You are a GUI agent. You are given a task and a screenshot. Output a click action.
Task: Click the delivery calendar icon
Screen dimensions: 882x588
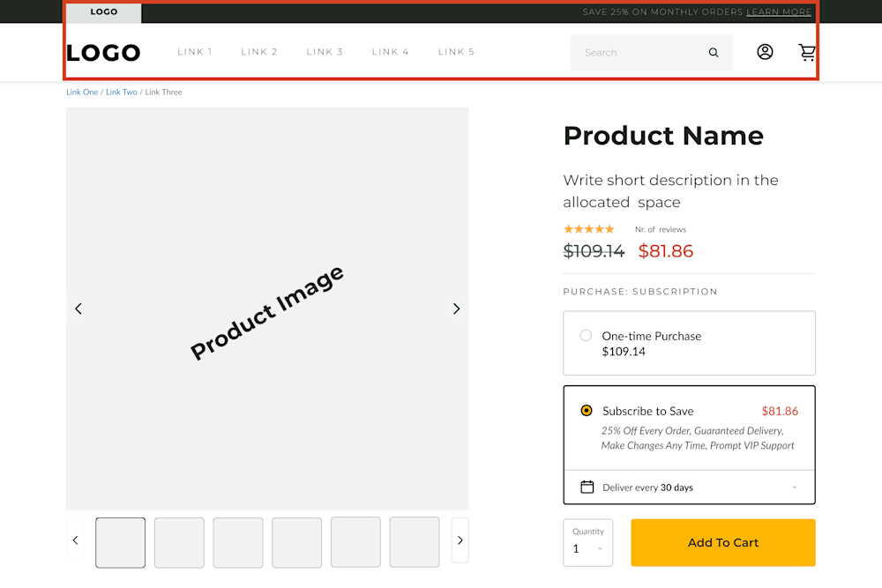(587, 488)
